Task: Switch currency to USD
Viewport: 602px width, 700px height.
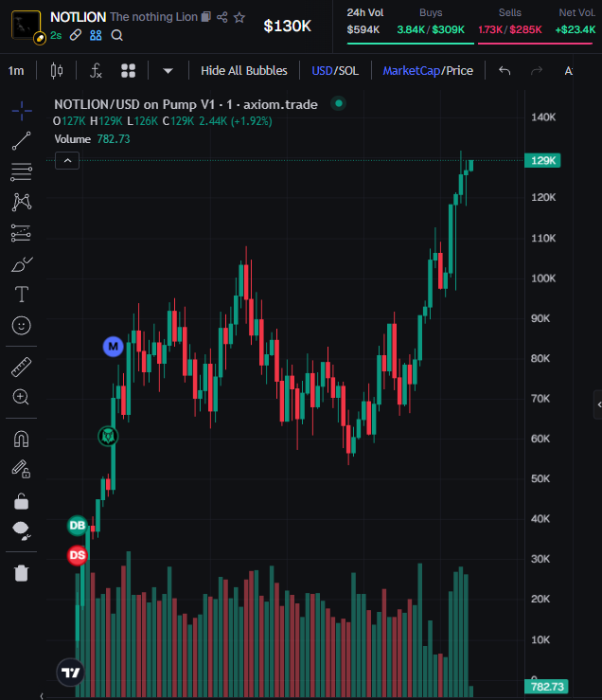Action: [x=322, y=70]
